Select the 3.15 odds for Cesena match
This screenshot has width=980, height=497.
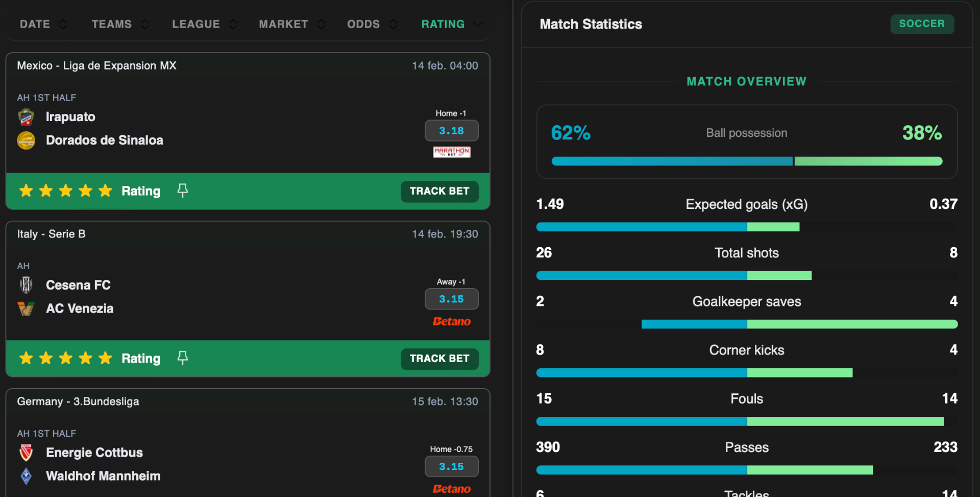[451, 299]
